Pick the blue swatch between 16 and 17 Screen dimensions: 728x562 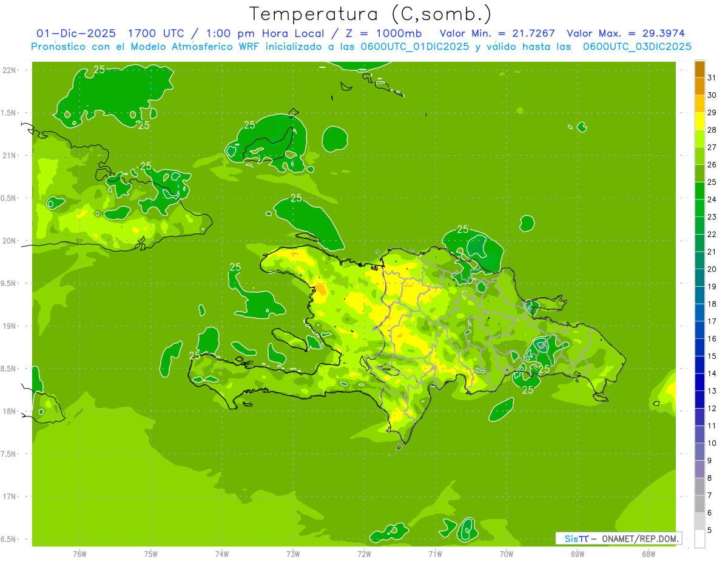coord(699,330)
